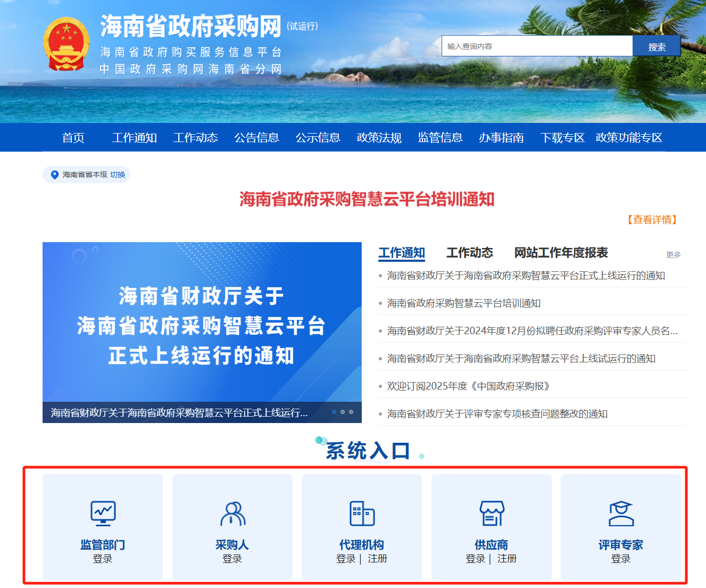Select first carousel dot indicator
706x588 pixels.
tap(334, 412)
